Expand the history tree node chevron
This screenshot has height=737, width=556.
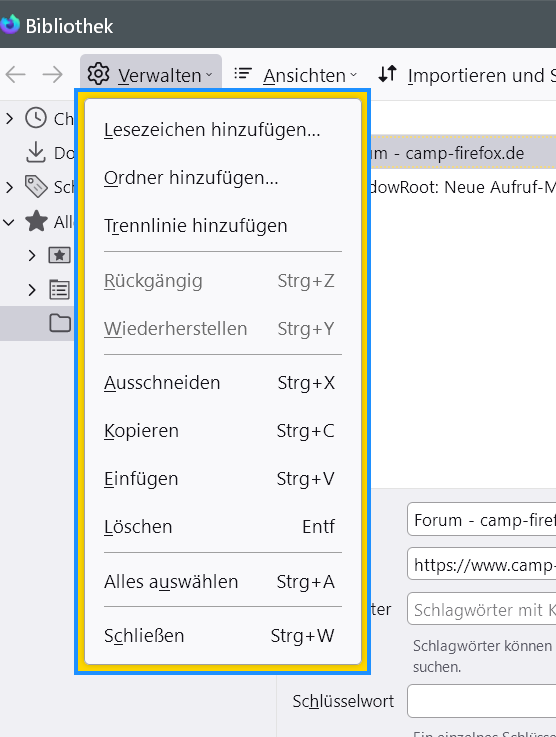[9, 118]
